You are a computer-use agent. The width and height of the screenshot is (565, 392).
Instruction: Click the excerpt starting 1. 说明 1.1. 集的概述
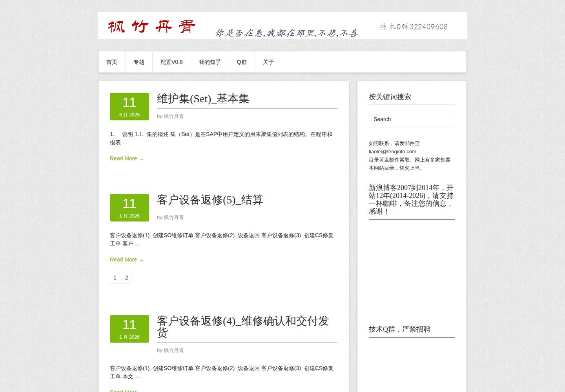(x=221, y=138)
